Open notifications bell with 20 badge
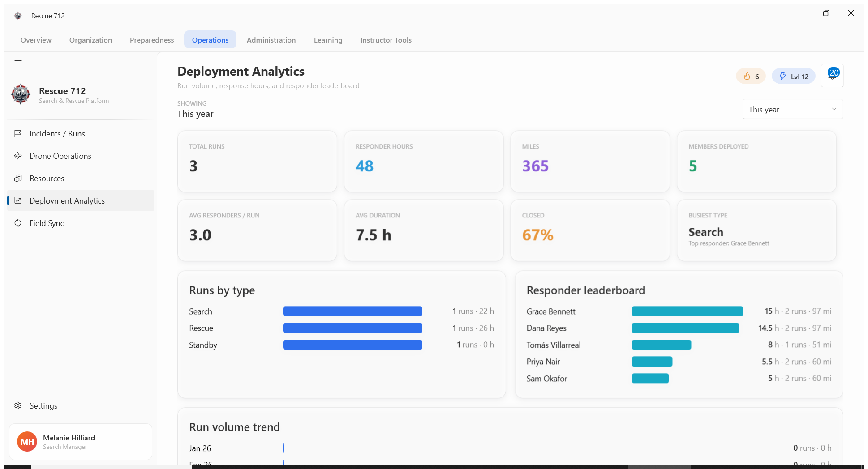The image size is (868, 469). 832,76
